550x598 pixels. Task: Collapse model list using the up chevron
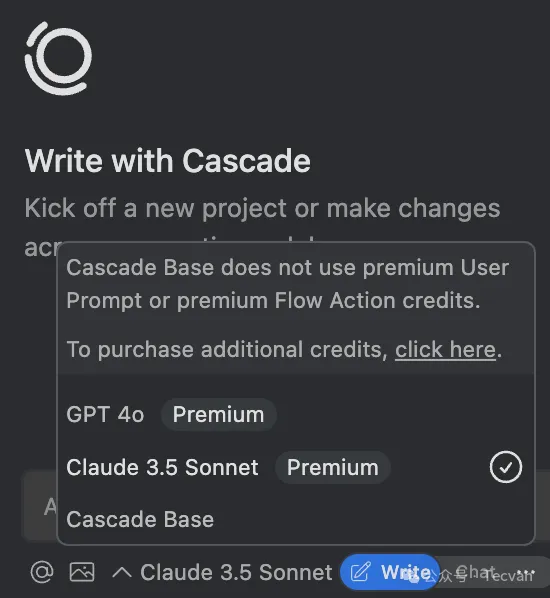click(122, 572)
